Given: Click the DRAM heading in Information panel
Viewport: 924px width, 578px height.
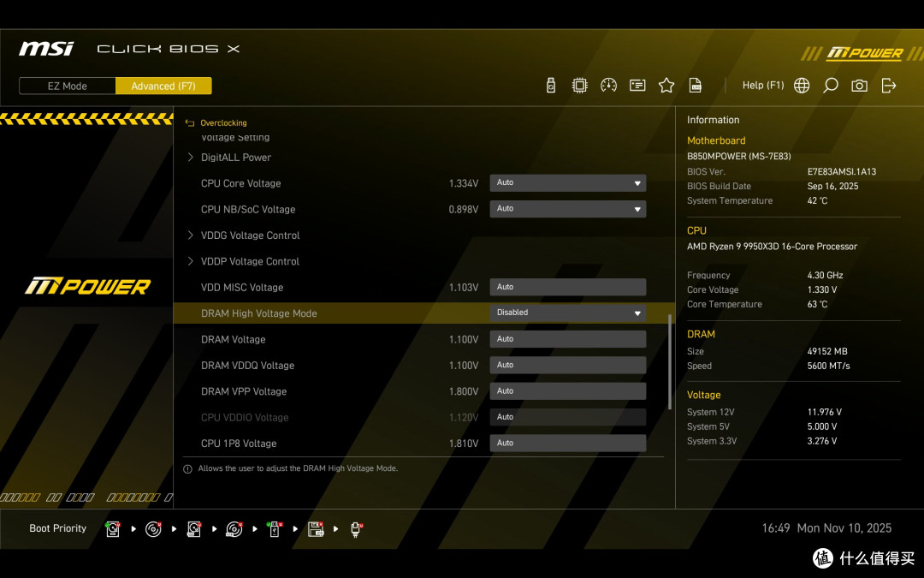Looking at the screenshot, I should pos(701,334).
